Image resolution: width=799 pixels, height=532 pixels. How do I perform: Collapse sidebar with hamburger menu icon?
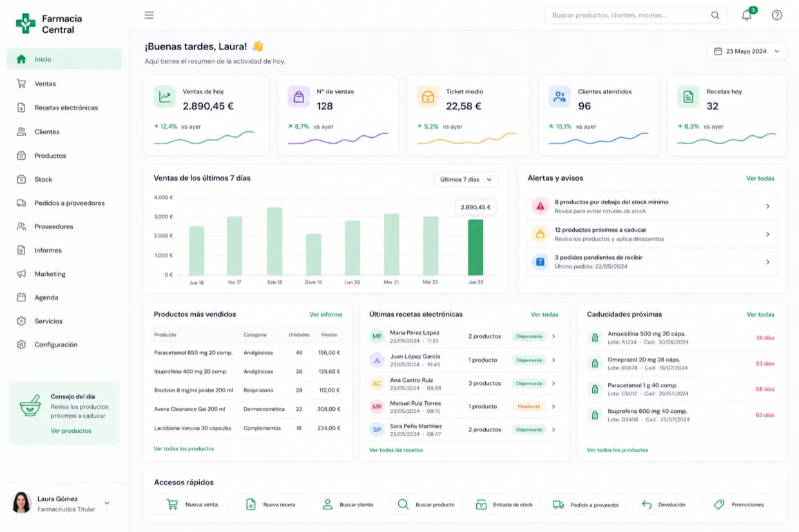click(x=149, y=15)
